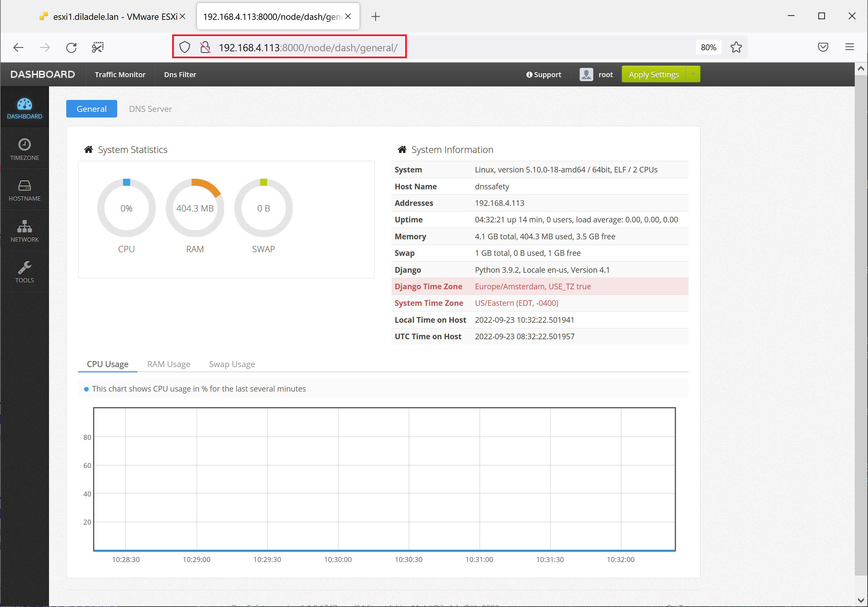Click the 10:30:00 chart axis label
The height and width of the screenshot is (607, 868).
click(338, 559)
